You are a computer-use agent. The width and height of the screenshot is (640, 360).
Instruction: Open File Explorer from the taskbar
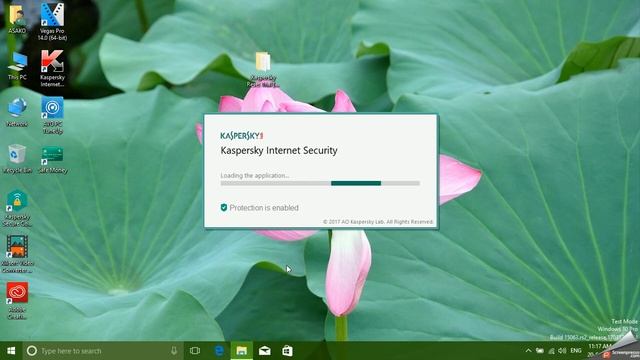coord(242,351)
